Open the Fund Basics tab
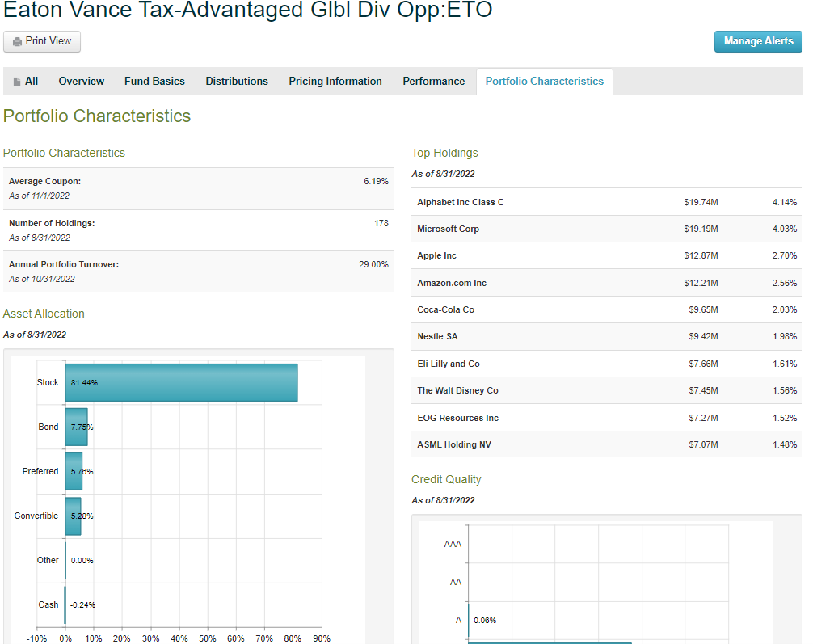This screenshot has width=813, height=644. pyautogui.click(x=154, y=82)
